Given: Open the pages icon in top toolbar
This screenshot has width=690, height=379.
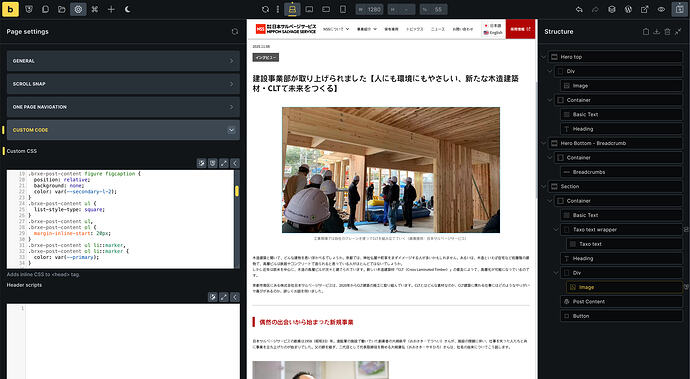Looking at the screenshot, I should [x=45, y=9].
